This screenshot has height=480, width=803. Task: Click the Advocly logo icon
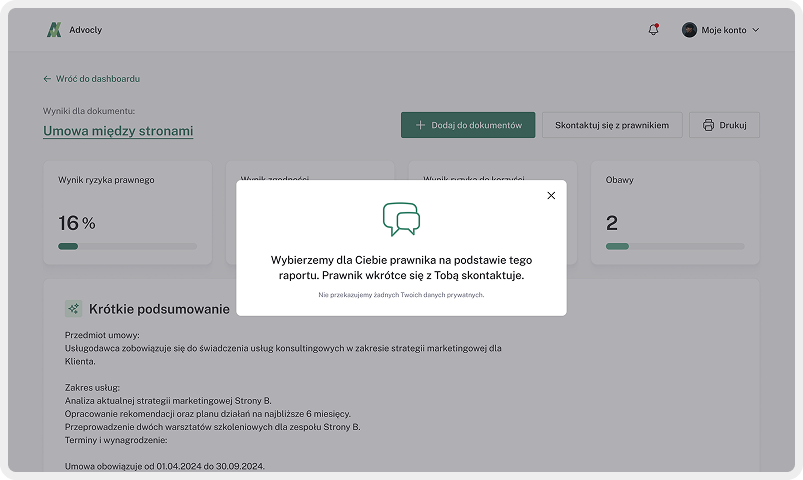point(54,30)
